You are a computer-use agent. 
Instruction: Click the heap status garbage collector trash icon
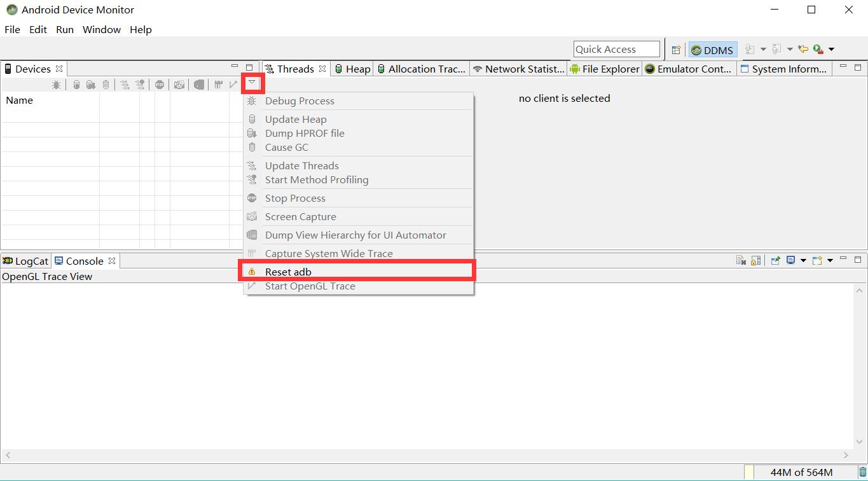point(862,472)
